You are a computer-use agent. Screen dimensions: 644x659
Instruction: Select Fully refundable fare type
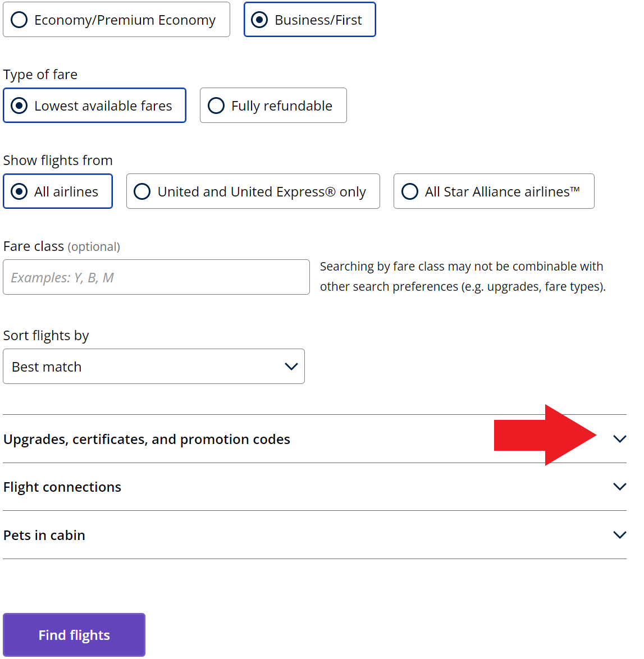coord(273,106)
